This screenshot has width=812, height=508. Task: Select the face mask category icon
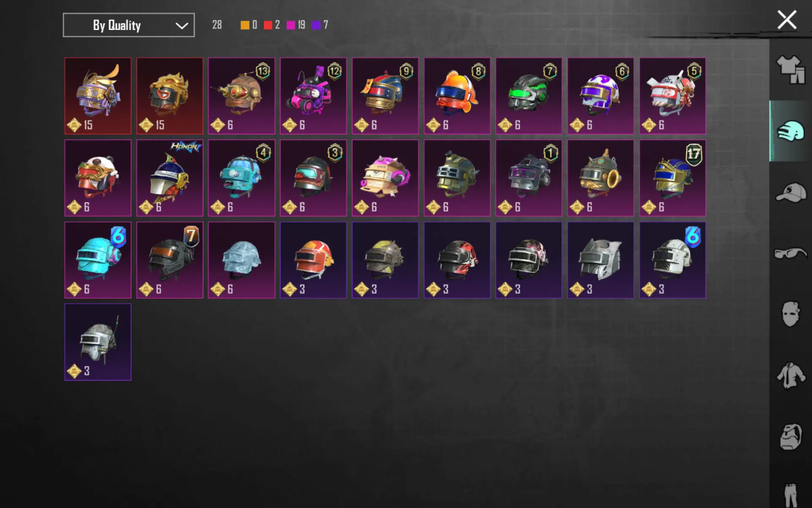click(790, 314)
